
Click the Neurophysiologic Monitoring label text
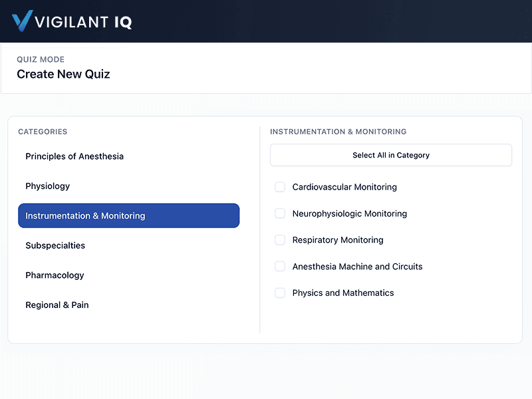(x=350, y=213)
